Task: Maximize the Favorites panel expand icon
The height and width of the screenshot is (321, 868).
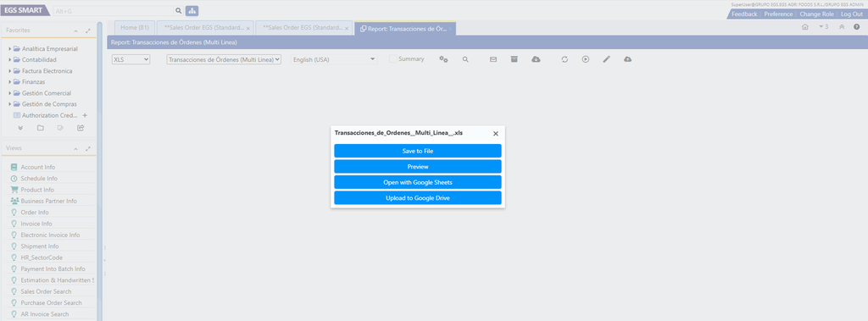Action: pos(88,31)
